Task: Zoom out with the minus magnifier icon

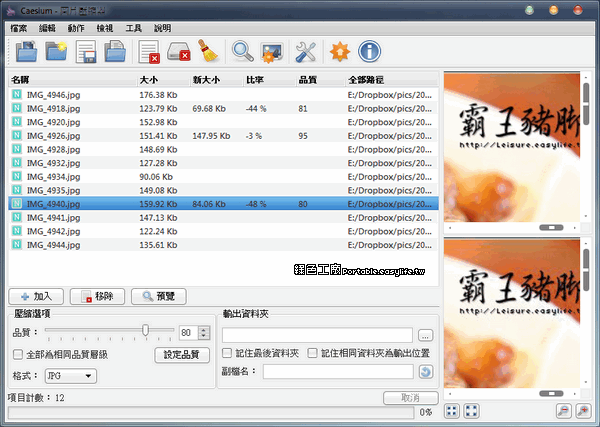Action: click(x=564, y=411)
